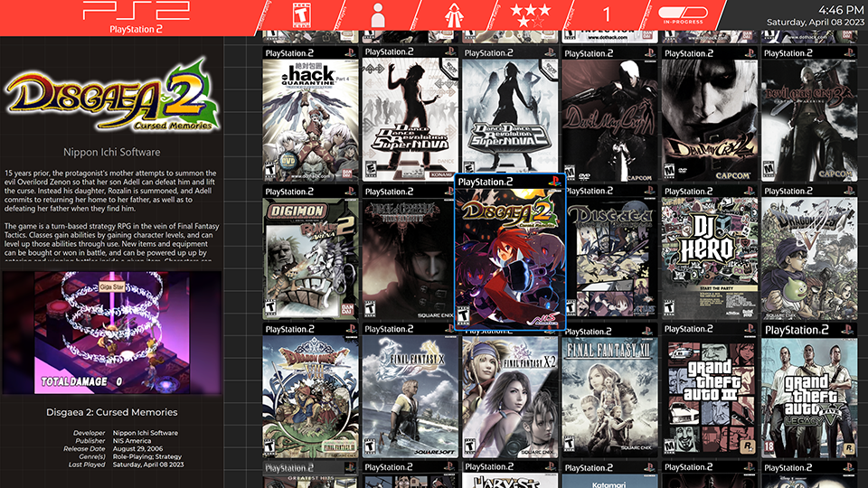Select the Digimon Rumble Arena 2 cover
The height and width of the screenshot is (488, 868).
310,252
